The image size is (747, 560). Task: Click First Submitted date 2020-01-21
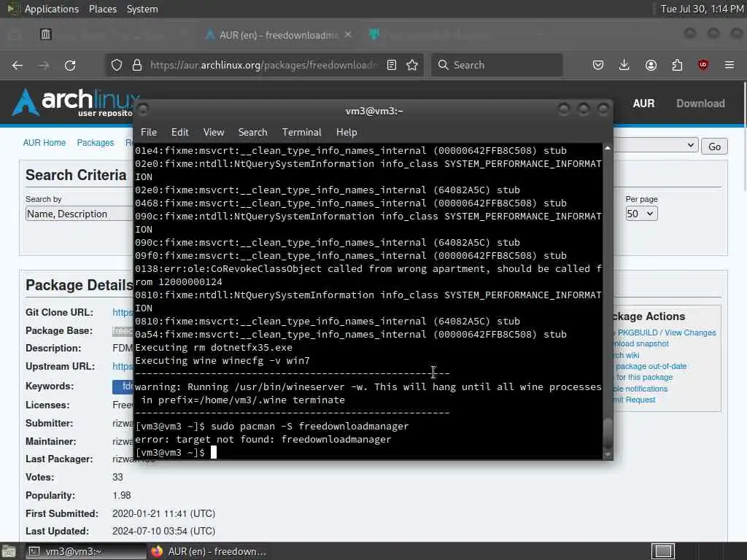point(163,514)
